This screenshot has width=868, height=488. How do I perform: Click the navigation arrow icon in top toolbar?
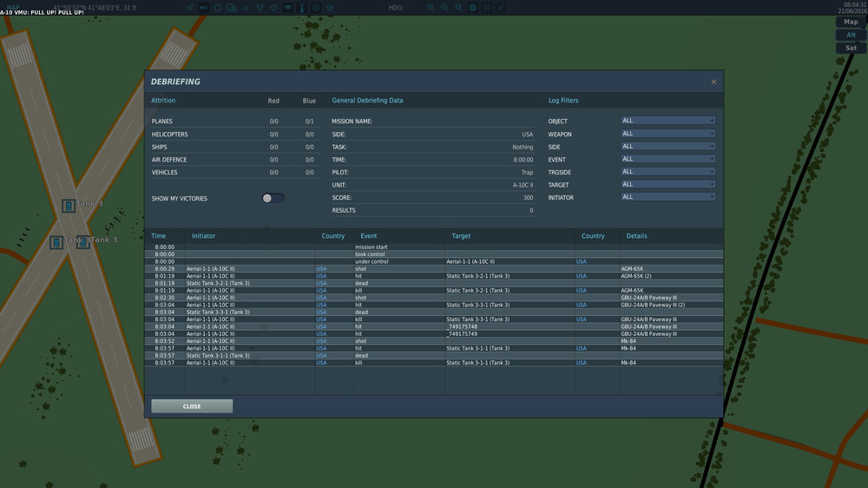click(190, 8)
